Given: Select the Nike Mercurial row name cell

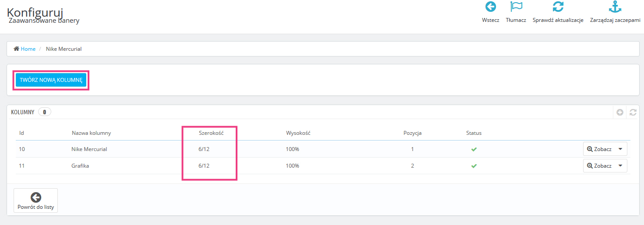Looking at the screenshot, I should click(x=89, y=149).
